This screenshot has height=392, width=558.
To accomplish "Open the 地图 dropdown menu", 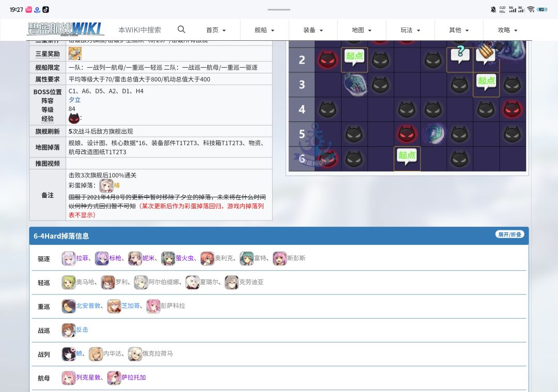I will tap(362, 30).
